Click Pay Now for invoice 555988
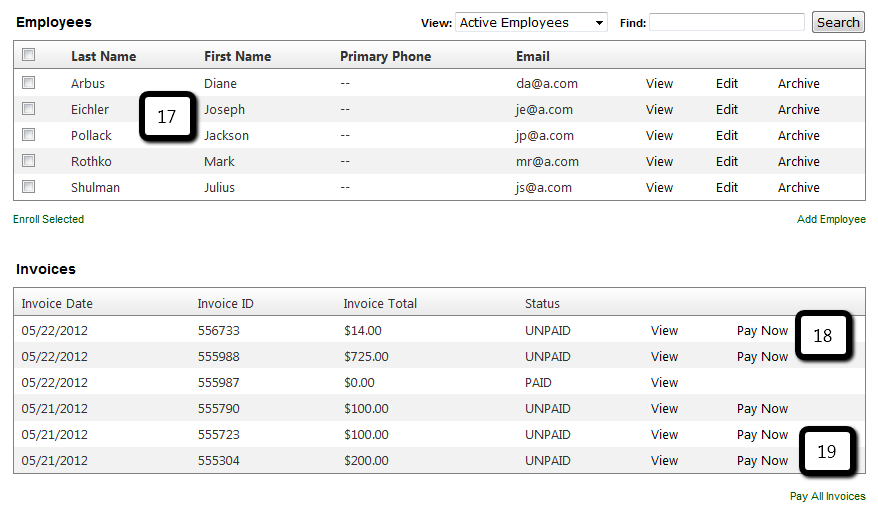 click(x=762, y=357)
